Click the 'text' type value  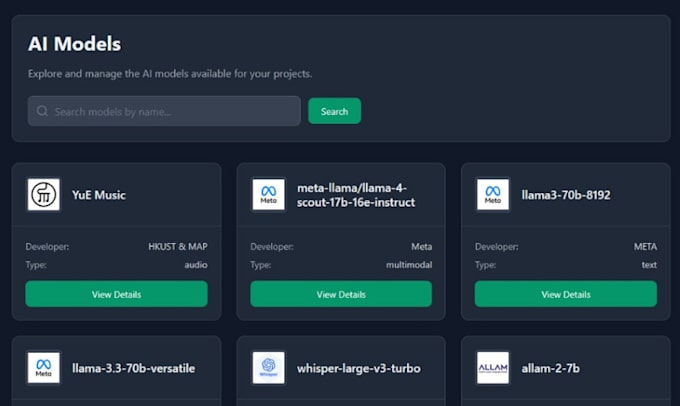pyautogui.click(x=649, y=265)
